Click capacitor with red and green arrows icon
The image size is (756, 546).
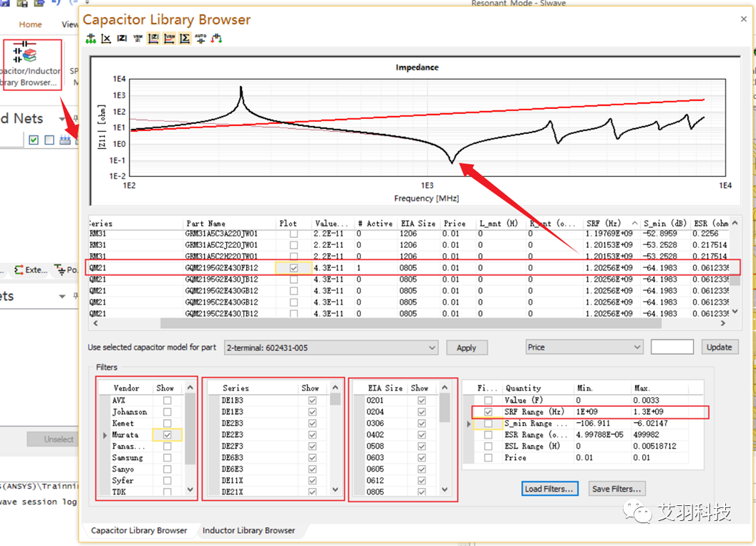(x=216, y=39)
